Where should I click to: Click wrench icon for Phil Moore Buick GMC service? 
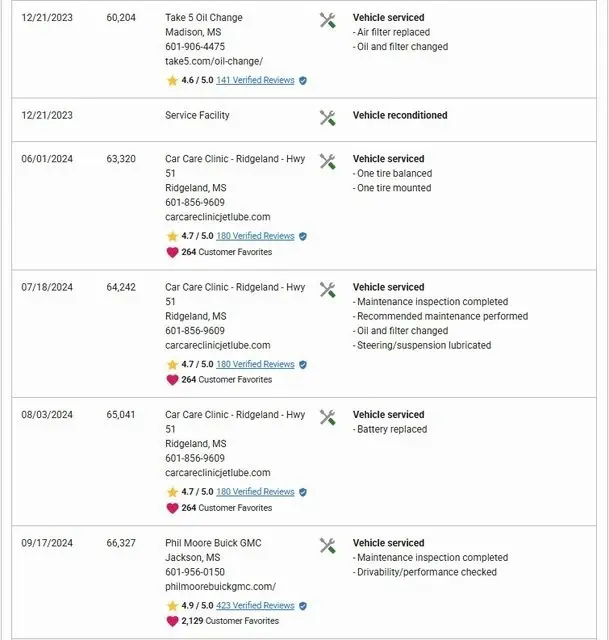[x=327, y=545]
